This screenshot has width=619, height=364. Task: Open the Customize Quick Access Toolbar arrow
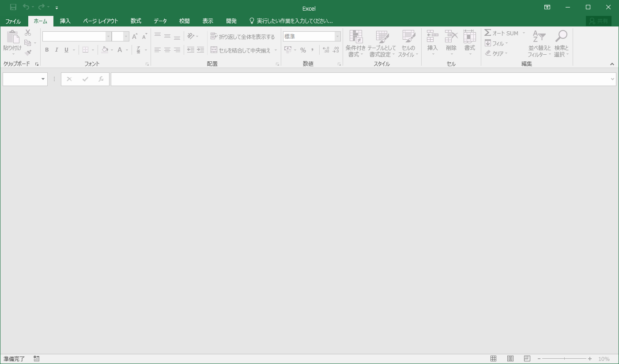point(57,8)
